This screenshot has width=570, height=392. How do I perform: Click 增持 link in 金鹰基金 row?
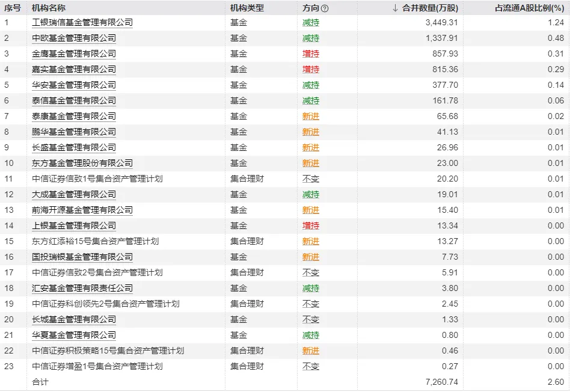(311, 54)
